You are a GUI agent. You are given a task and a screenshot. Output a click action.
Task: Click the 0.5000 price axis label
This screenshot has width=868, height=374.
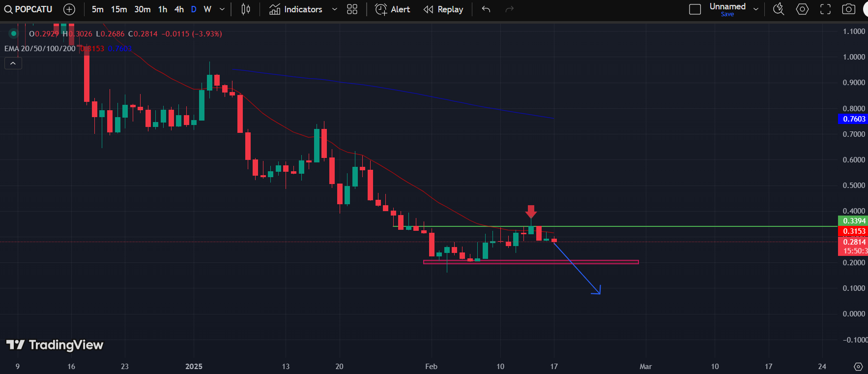click(x=854, y=186)
